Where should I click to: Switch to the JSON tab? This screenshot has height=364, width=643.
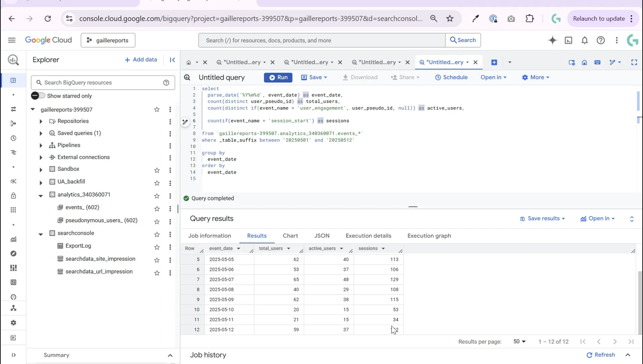322,236
